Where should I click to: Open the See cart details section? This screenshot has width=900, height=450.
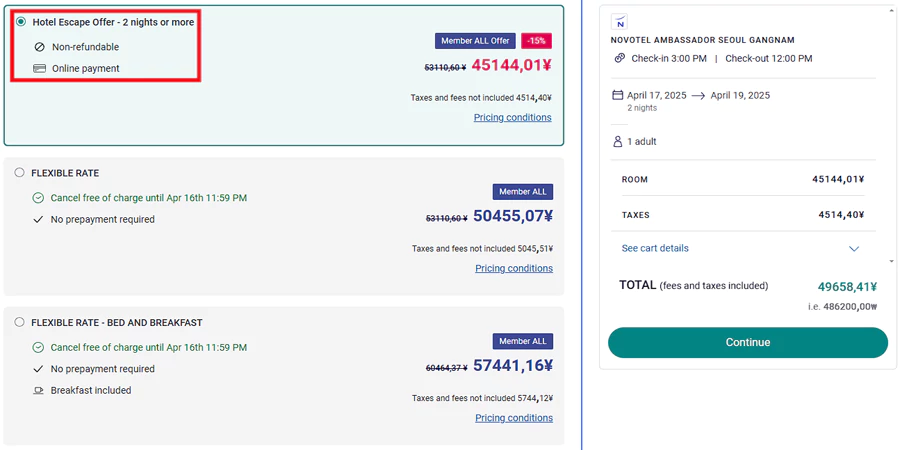tap(655, 249)
